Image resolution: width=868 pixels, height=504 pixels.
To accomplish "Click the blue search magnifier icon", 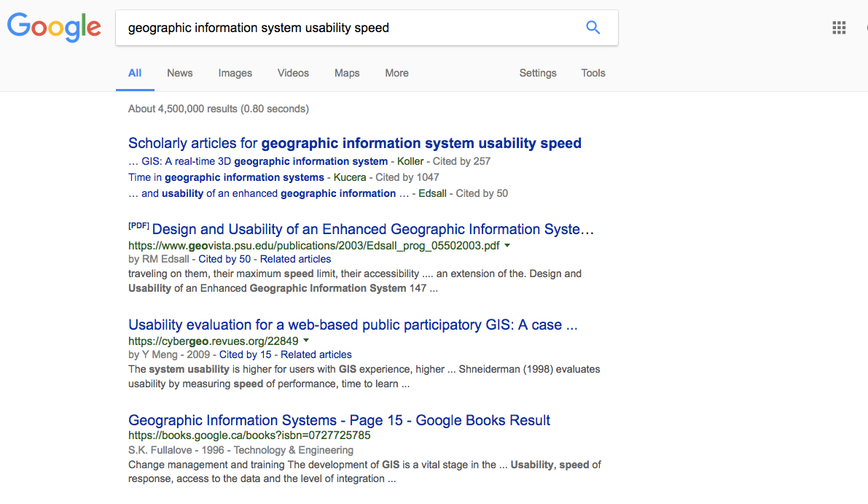I will [593, 27].
